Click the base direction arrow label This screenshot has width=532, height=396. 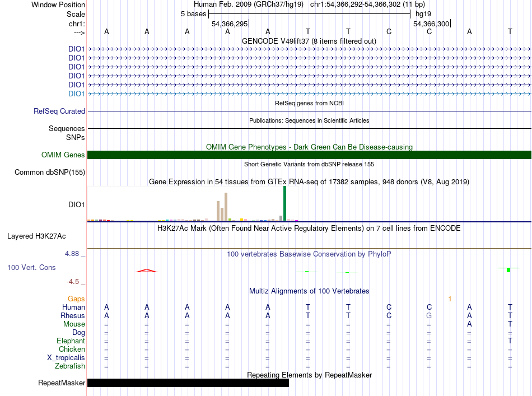tap(79, 32)
